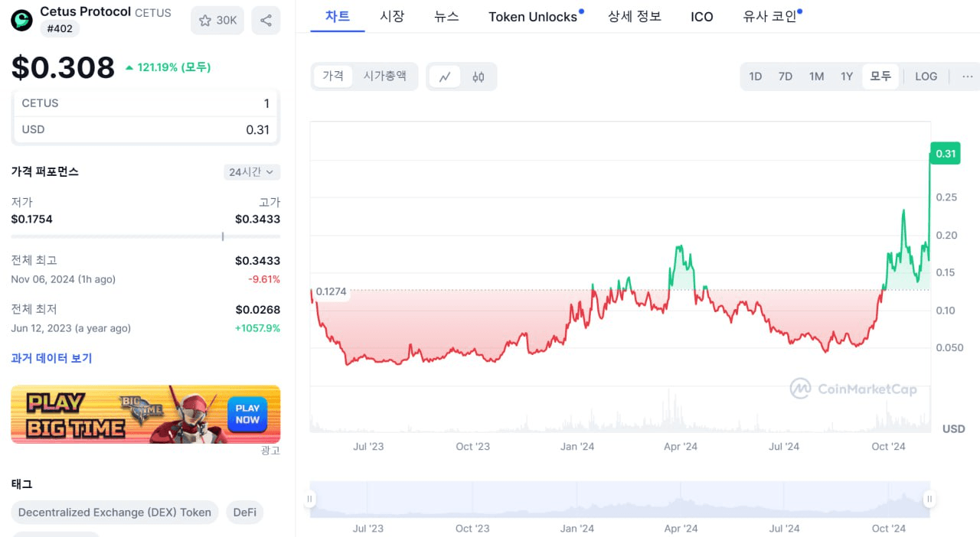The height and width of the screenshot is (537, 980).
Task: Click the share icon button
Action: [x=266, y=21]
